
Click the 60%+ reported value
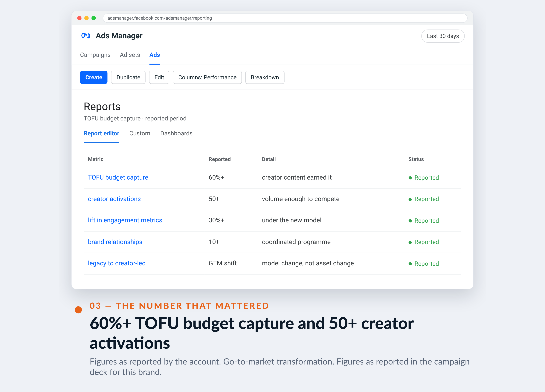click(x=216, y=177)
